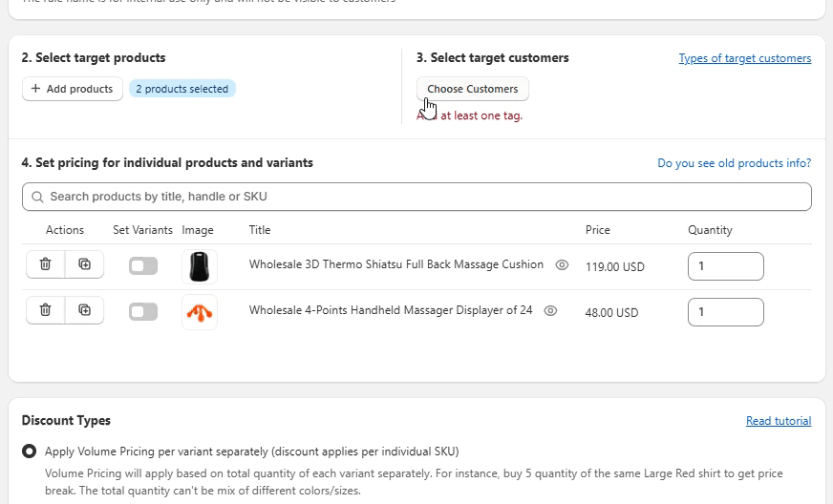
Task: Click the '4. Set pricing for individual products' heading
Action: click(167, 162)
